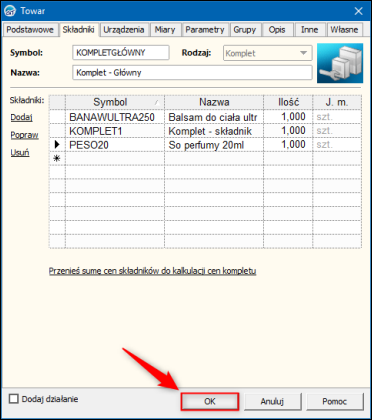Viewport: 372px width, 420px height.
Task: Open the Opis tab
Action: point(277,30)
